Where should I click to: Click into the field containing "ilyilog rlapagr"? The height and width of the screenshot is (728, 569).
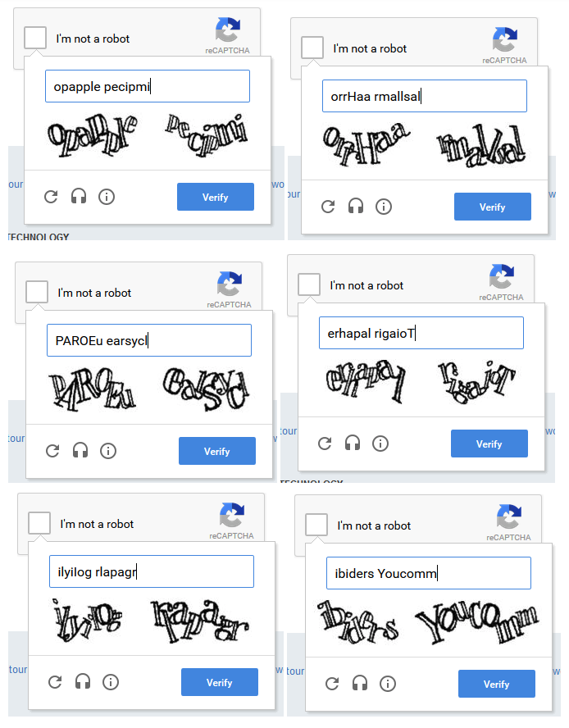coord(152,571)
